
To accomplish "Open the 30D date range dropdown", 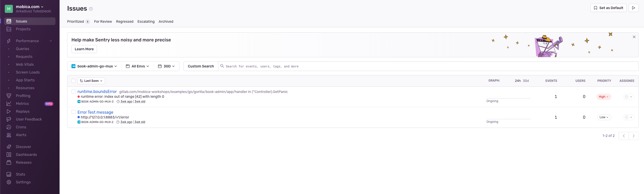I will click(166, 66).
